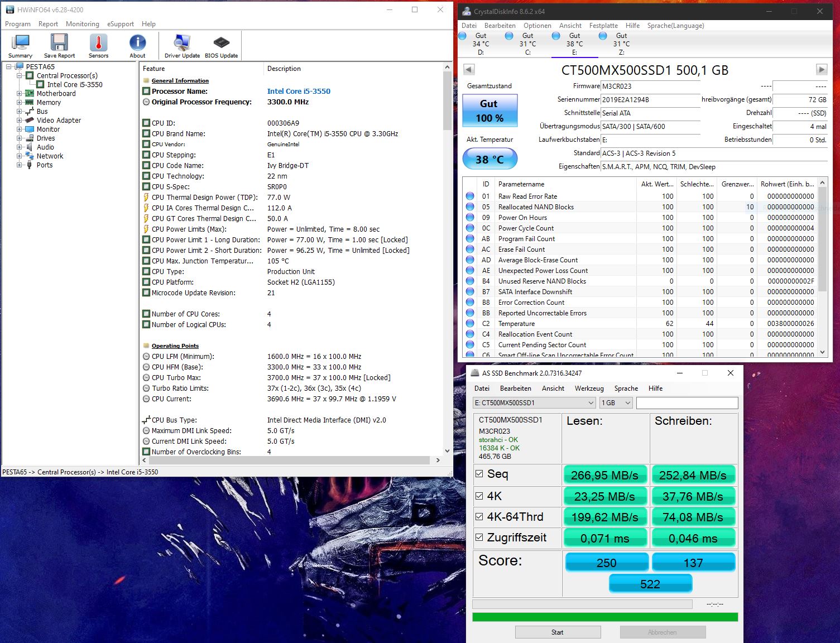Viewport: 840px width, 643px height.
Task: Open the Werkzeug menu in AS SSD Benchmark
Action: click(589, 388)
